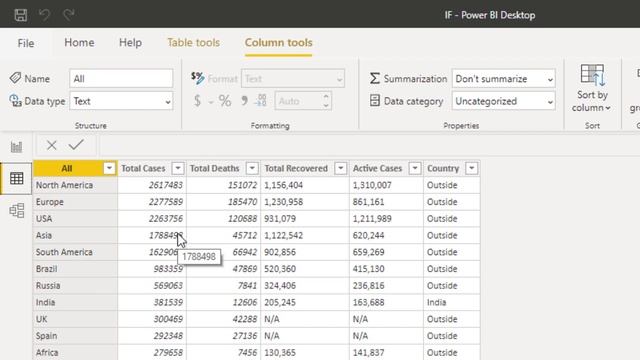Image resolution: width=640 pixels, height=360 pixels.
Task: Click the Save icon in title bar
Action: (20, 15)
